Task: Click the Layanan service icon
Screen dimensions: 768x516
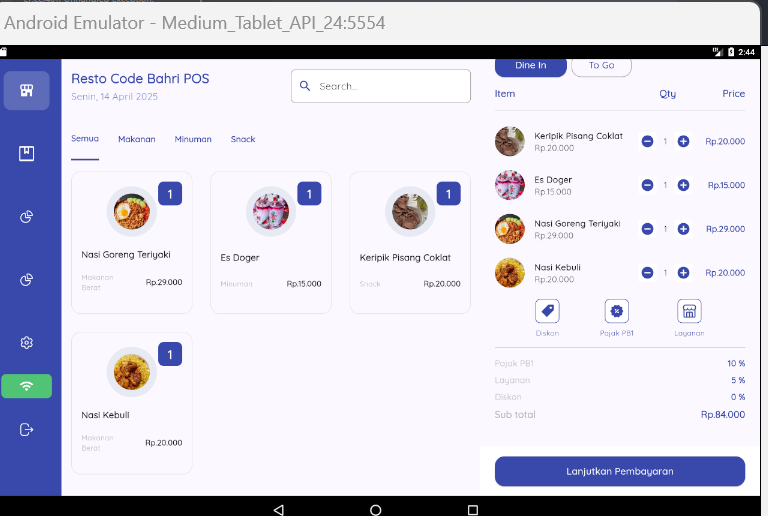Action: click(x=688, y=312)
